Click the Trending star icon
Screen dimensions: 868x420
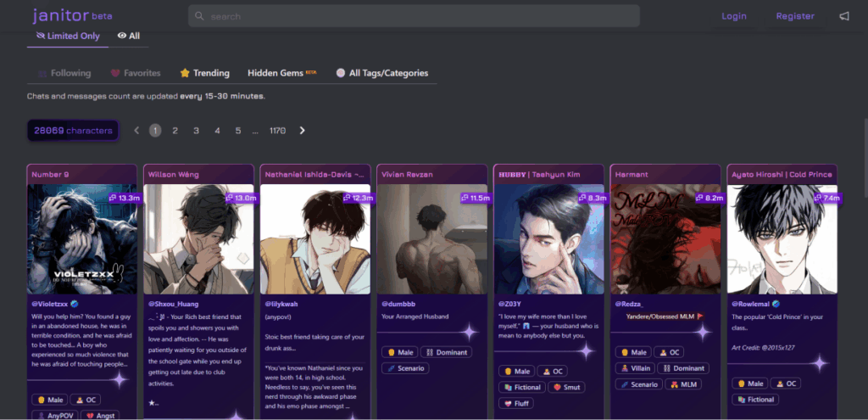(x=184, y=73)
